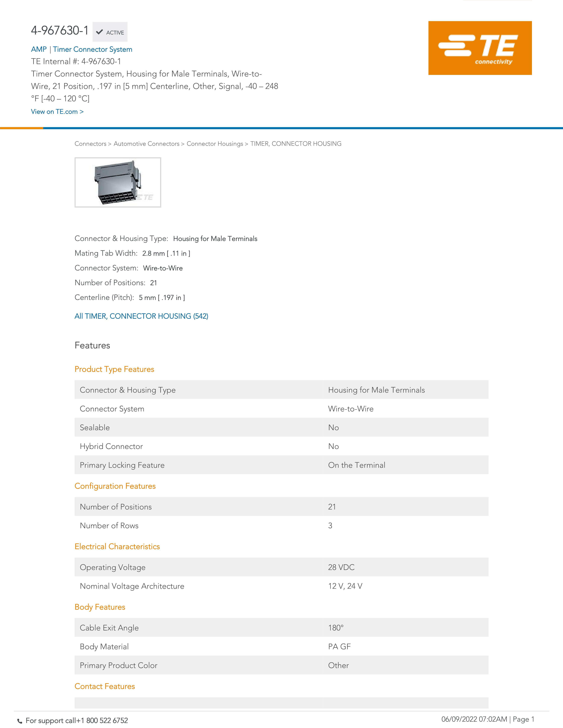Click the Configuration Features heading
This screenshot has height=728, width=563.
click(115, 486)
